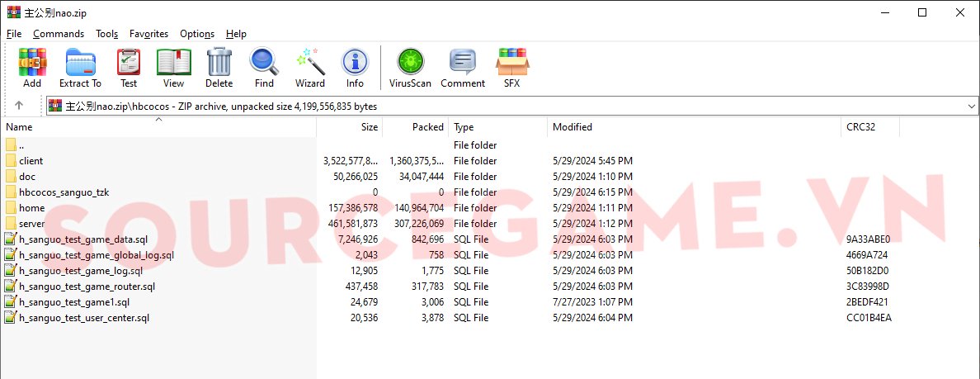Image resolution: width=980 pixels, height=379 pixels.
Task: Click the Delete trash can icon
Action: (x=219, y=68)
